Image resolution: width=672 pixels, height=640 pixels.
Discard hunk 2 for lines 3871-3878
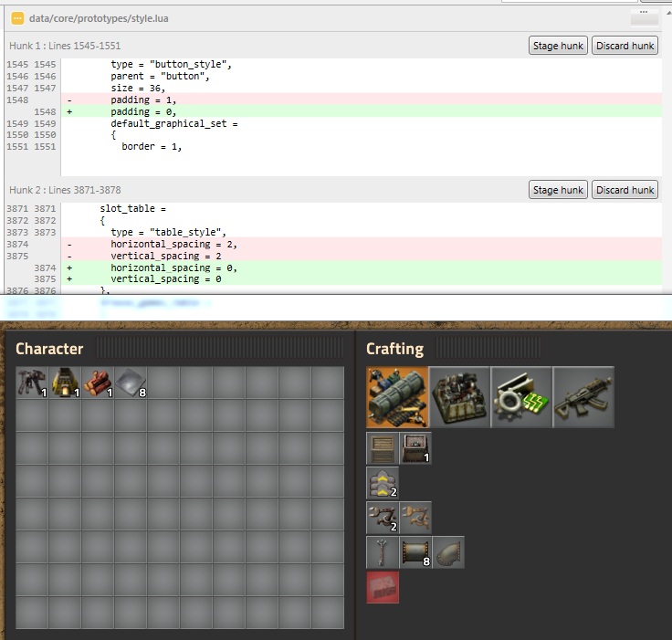(x=625, y=190)
